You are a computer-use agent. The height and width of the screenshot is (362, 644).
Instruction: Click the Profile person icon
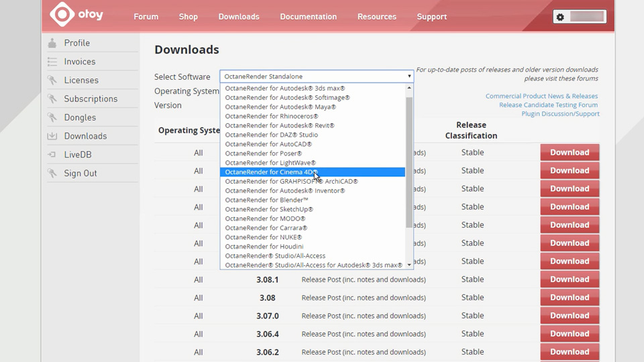pos(52,43)
